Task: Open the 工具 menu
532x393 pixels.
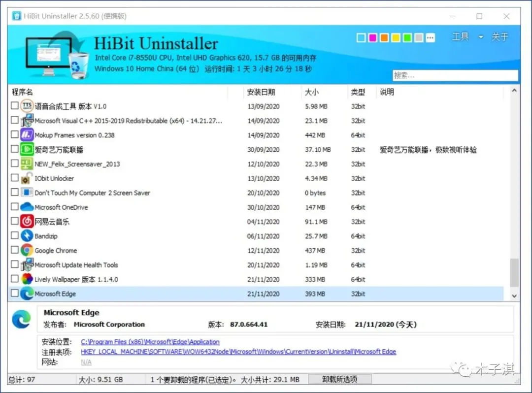Action: (x=461, y=36)
